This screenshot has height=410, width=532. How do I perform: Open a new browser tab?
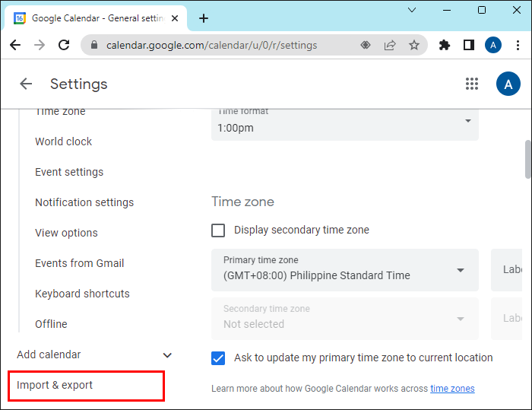204,18
